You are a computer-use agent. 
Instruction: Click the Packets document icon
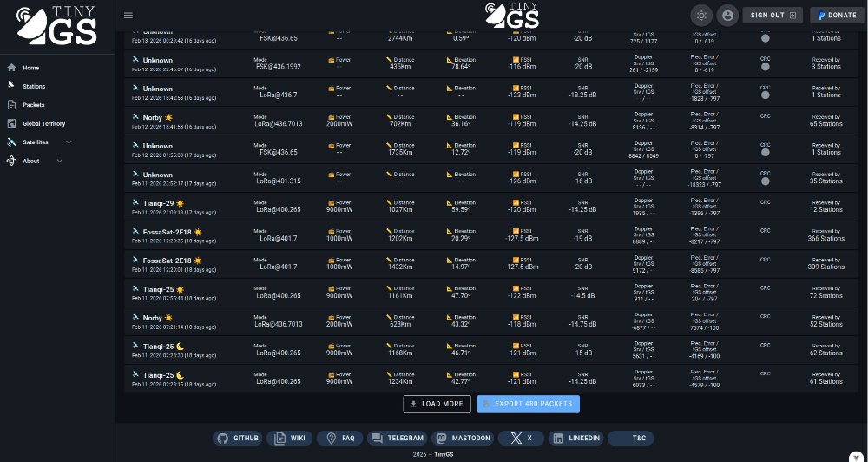[x=11, y=105]
